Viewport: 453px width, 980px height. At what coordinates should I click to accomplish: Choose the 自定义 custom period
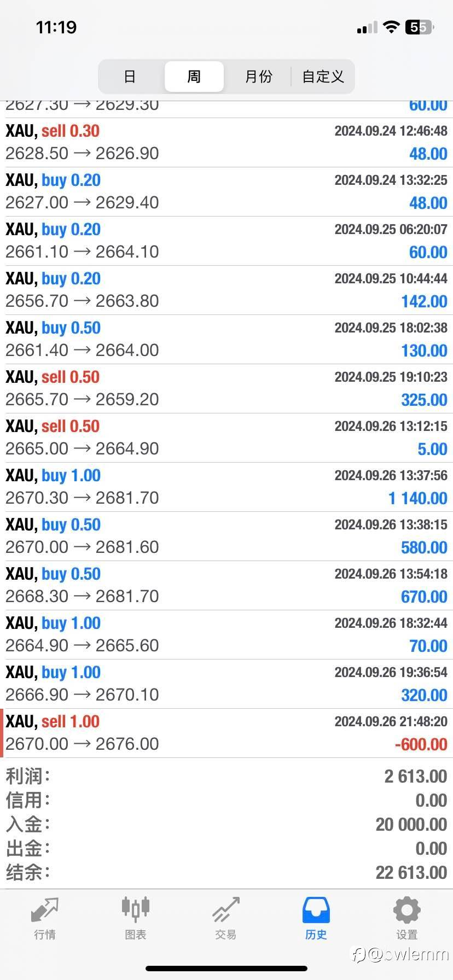tap(323, 77)
